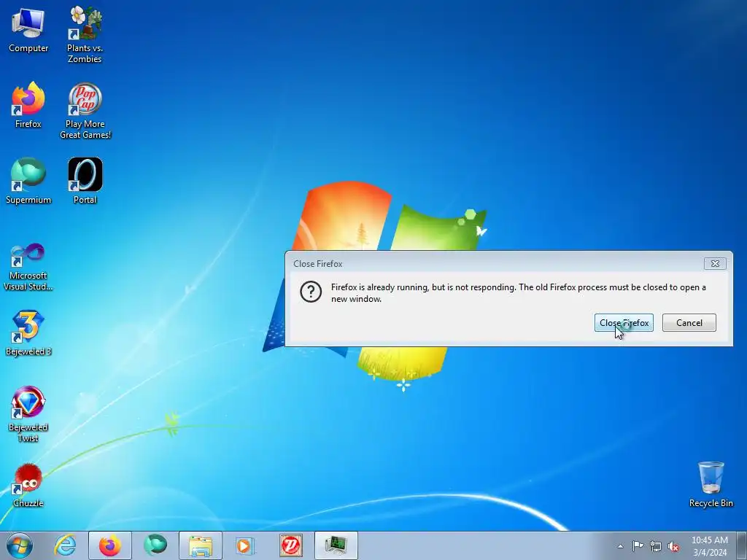This screenshot has width=747, height=560.
Task: Click the Supermium taskbar icon
Action: [155, 545]
